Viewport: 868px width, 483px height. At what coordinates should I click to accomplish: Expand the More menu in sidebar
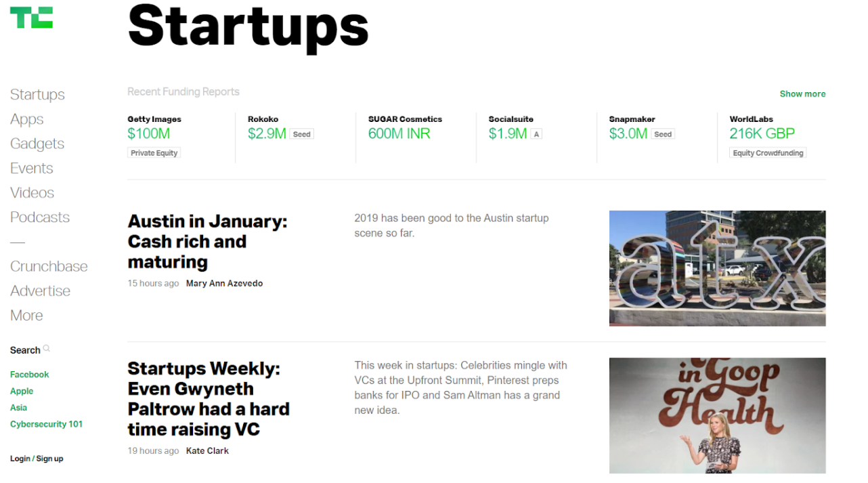coord(26,316)
